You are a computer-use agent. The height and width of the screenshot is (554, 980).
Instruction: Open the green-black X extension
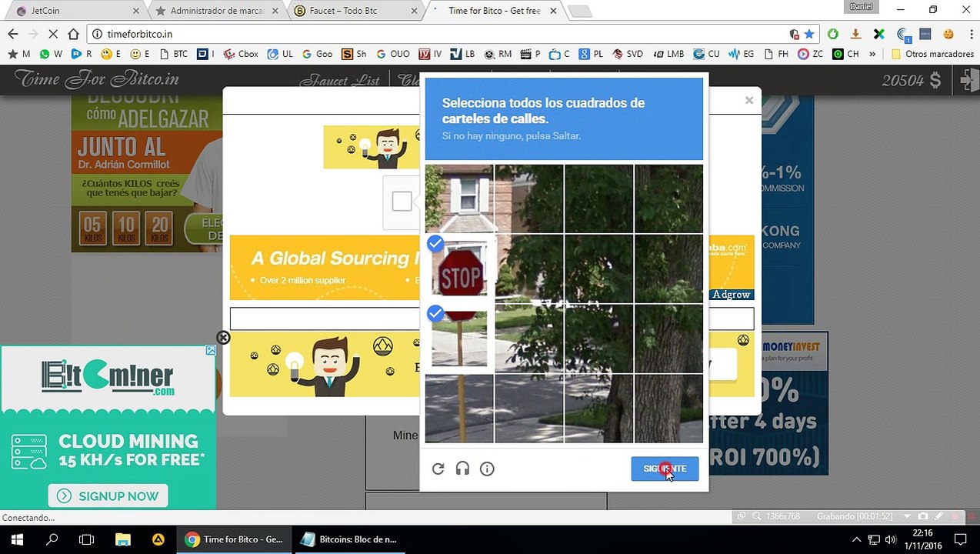(878, 34)
